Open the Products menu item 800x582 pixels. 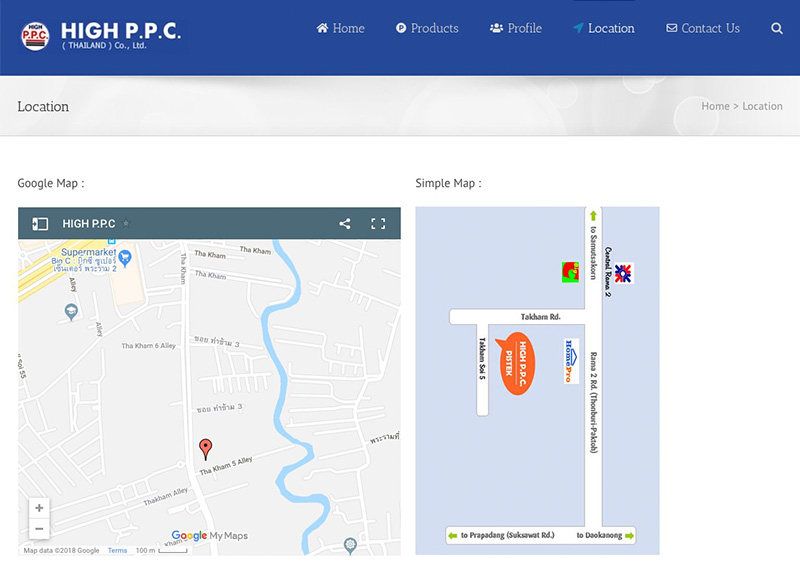(x=427, y=29)
